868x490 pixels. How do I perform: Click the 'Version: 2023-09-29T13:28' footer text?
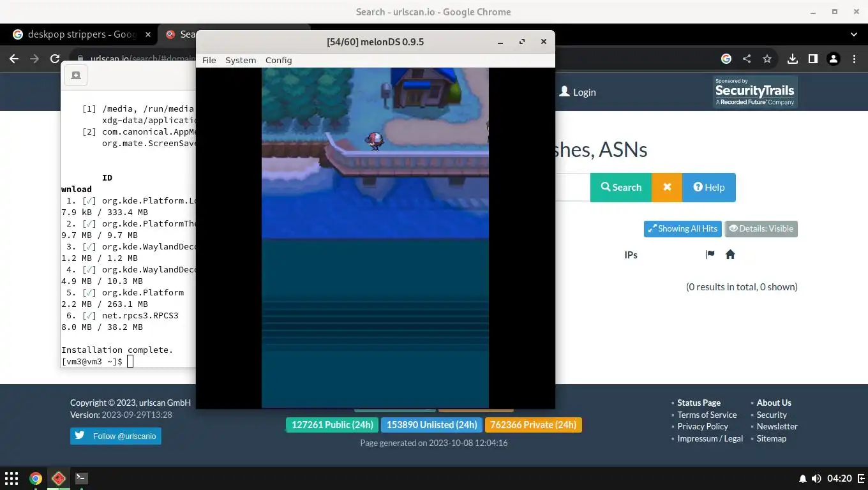[121, 415]
